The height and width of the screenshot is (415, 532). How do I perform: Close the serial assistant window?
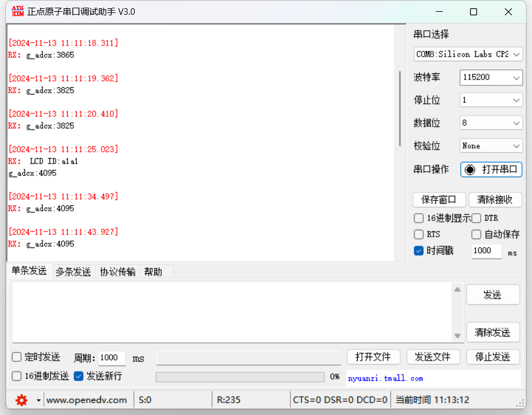click(508, 12)
